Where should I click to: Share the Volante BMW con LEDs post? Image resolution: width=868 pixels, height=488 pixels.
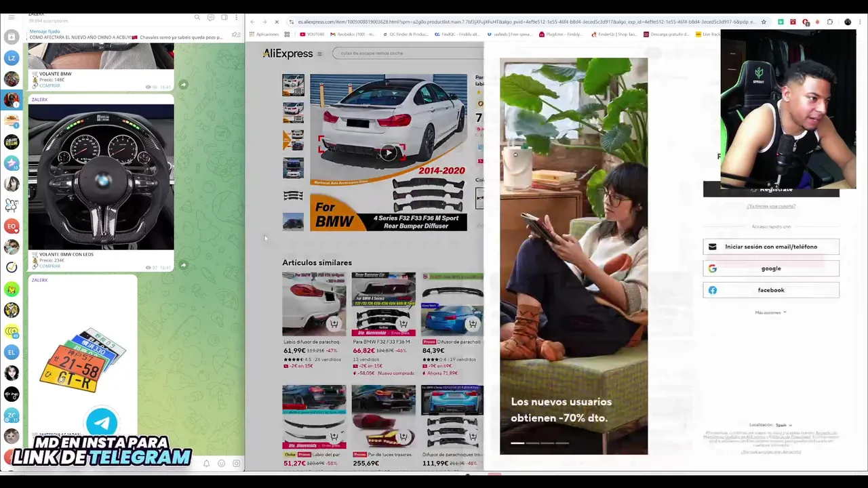183,265
